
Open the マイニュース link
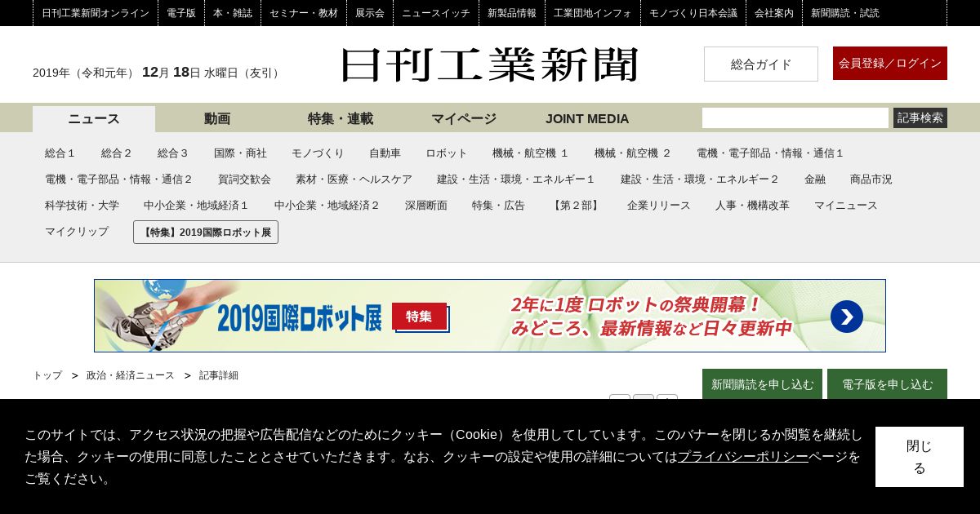(x=846, y=206)
